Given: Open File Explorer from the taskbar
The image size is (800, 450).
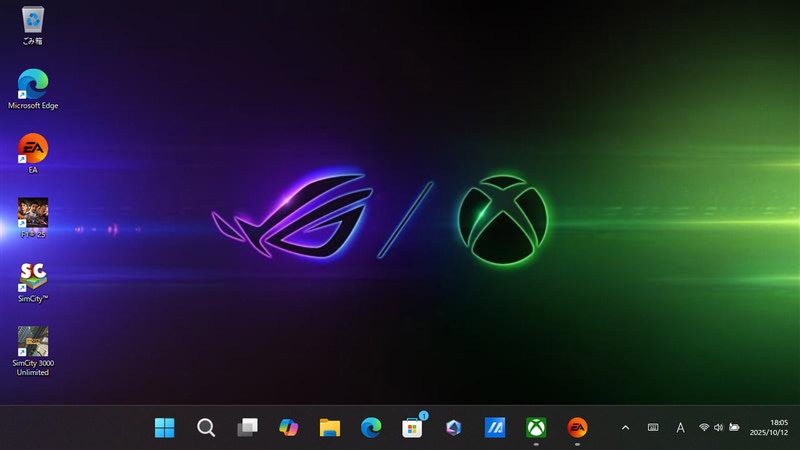Looking at the screenshot, I should (x=330, y=428).
